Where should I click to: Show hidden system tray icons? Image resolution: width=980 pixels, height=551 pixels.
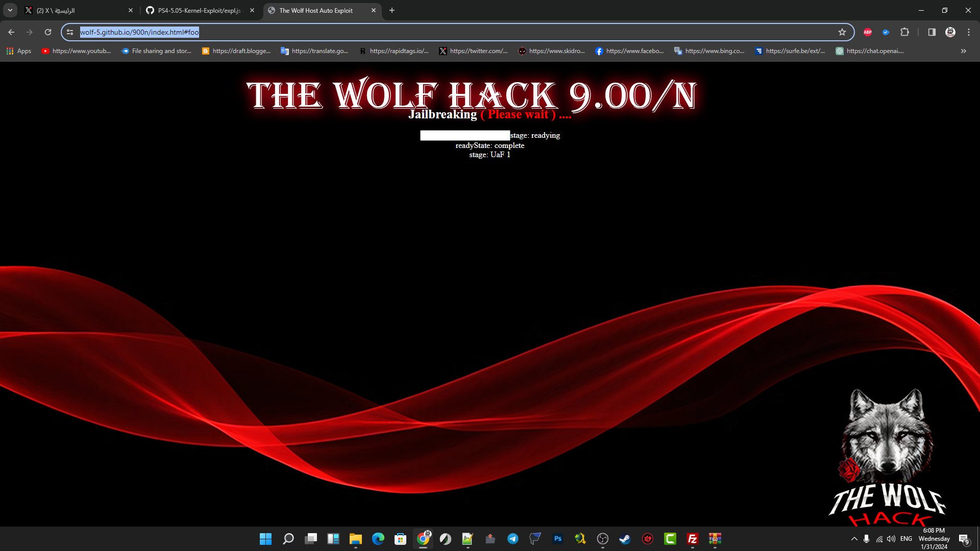click(854, 539)
